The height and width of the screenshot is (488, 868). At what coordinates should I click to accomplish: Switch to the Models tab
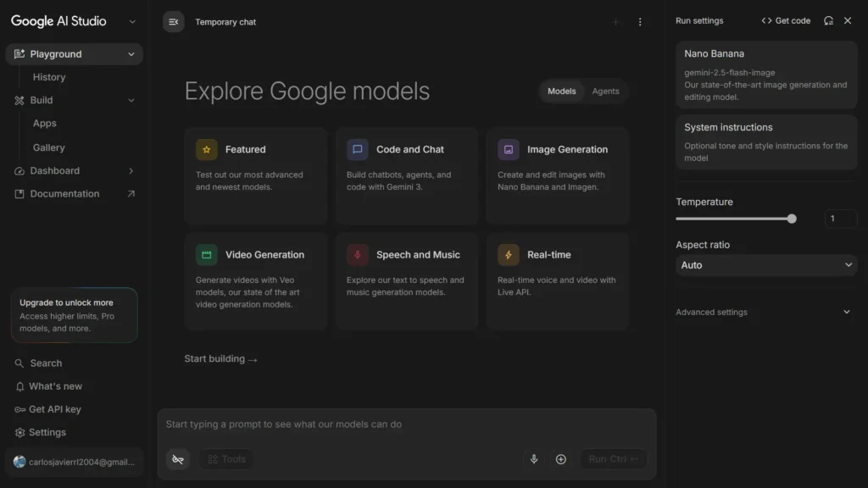[x=561, y=91]
